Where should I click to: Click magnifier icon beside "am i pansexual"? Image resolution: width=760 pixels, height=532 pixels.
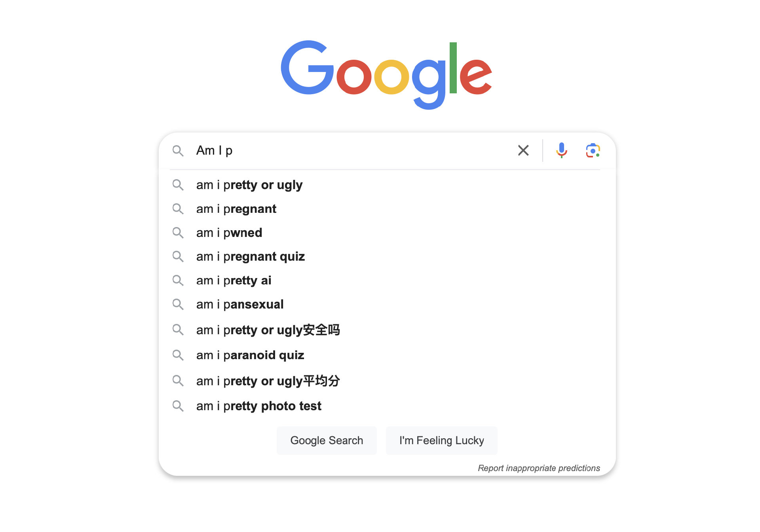(178, 304)
